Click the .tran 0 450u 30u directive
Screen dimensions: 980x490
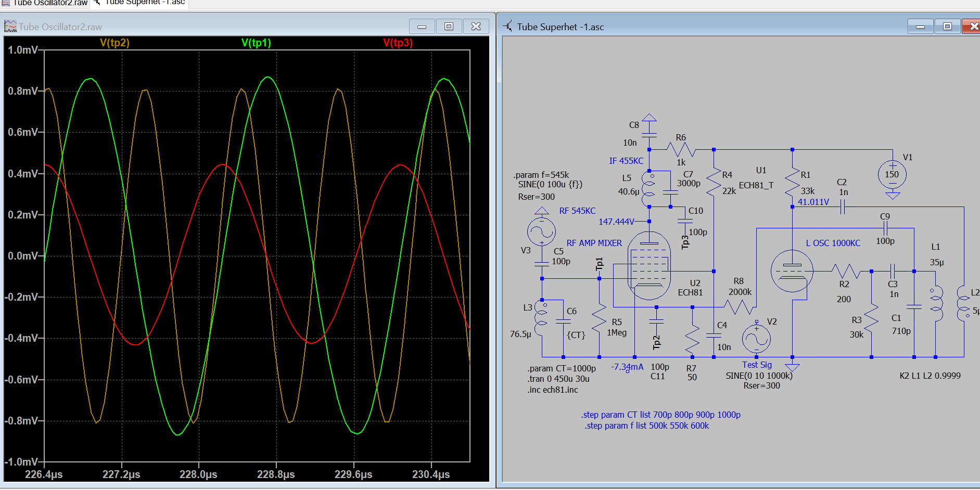point(558,379)
